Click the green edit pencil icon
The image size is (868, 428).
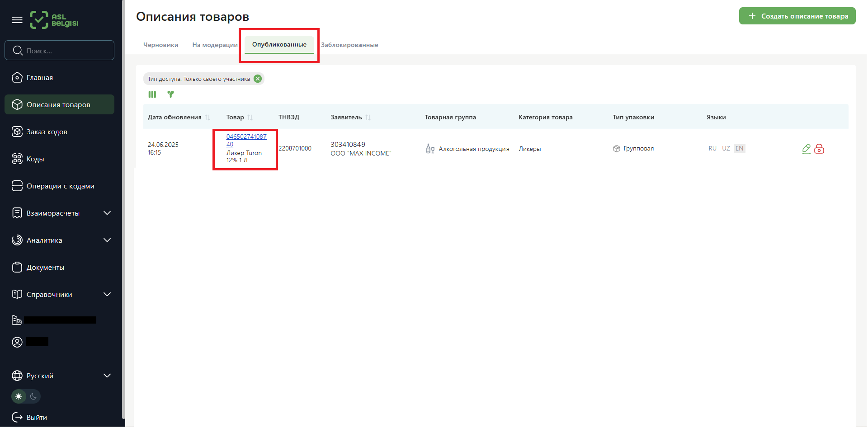(806, 149)
